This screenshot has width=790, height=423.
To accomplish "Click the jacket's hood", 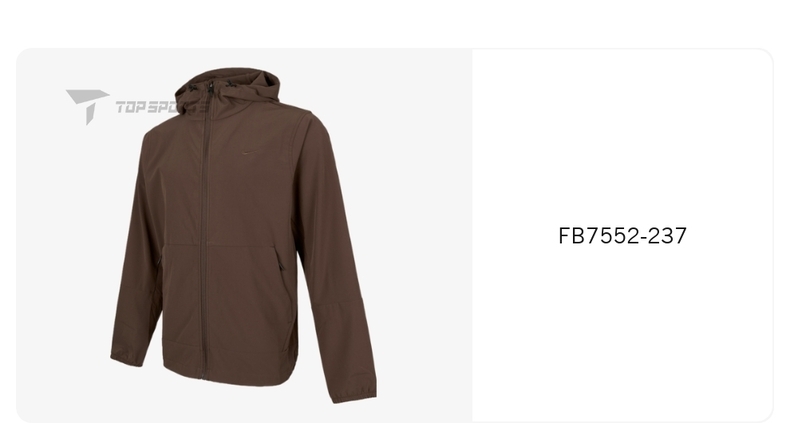I will (228, 92).
